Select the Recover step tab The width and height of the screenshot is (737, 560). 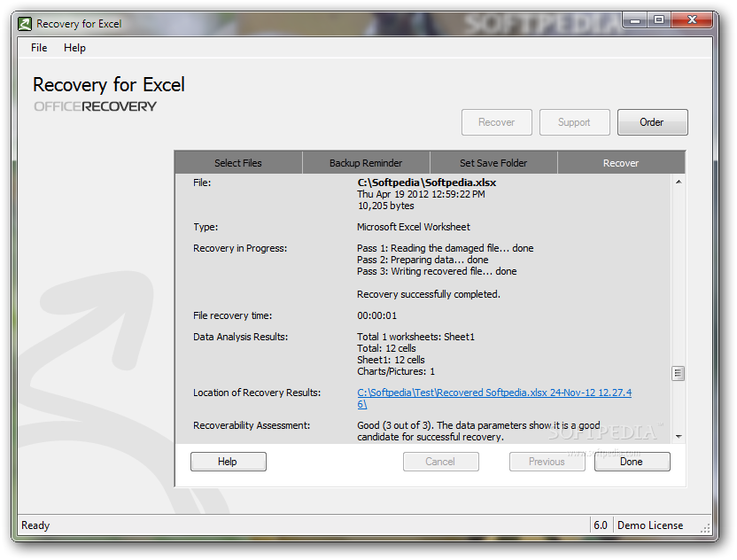(x=621, y=163)
